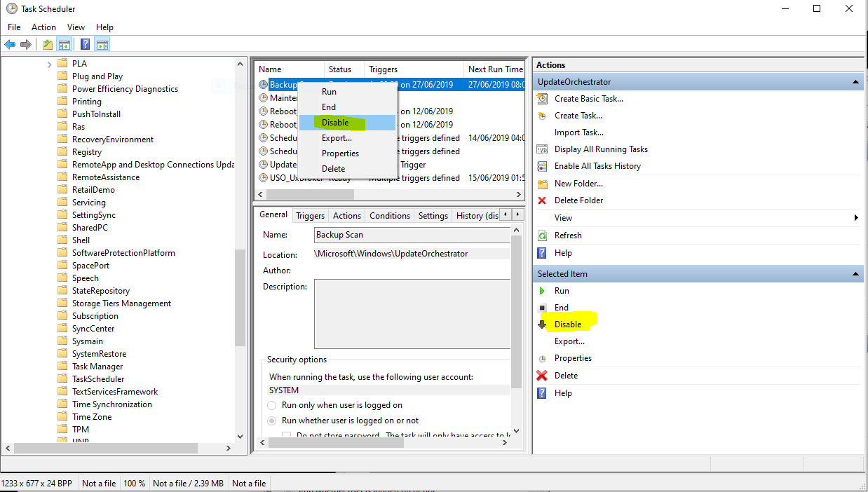Open the File menu
Viewport: 868px width, 492px height.
[14, 27]
